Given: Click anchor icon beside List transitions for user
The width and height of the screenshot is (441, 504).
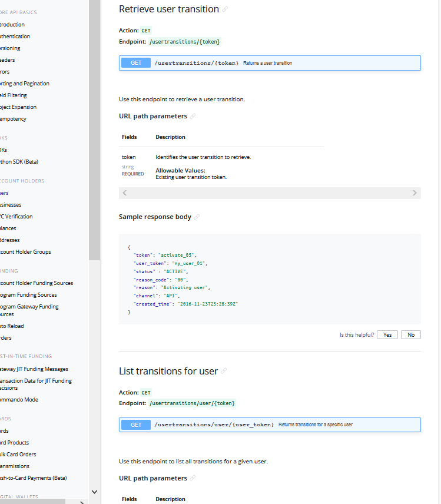Looking at the screenshot, I should (224, 372).
